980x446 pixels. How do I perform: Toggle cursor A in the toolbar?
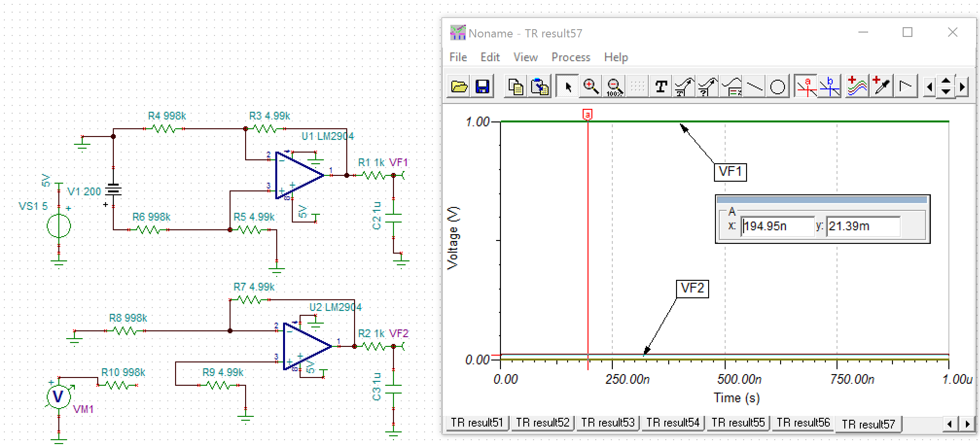pos(806,86)
